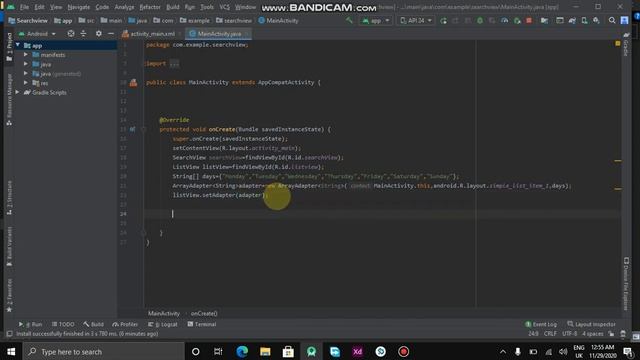Expand the java folder arrow
The image size is (640, 360).
[x=26, y=64]
